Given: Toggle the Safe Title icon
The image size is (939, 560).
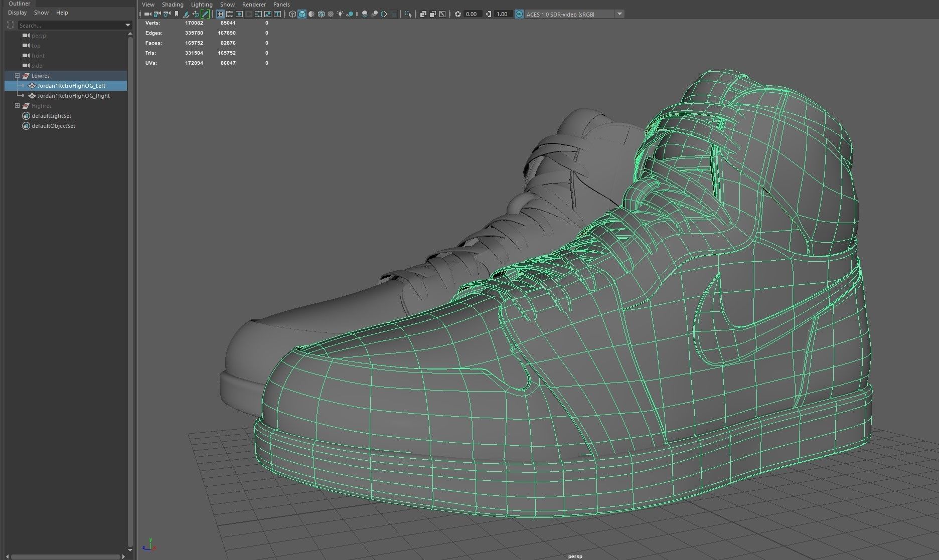Looking at the screenshot, I should tap(277, 14).
